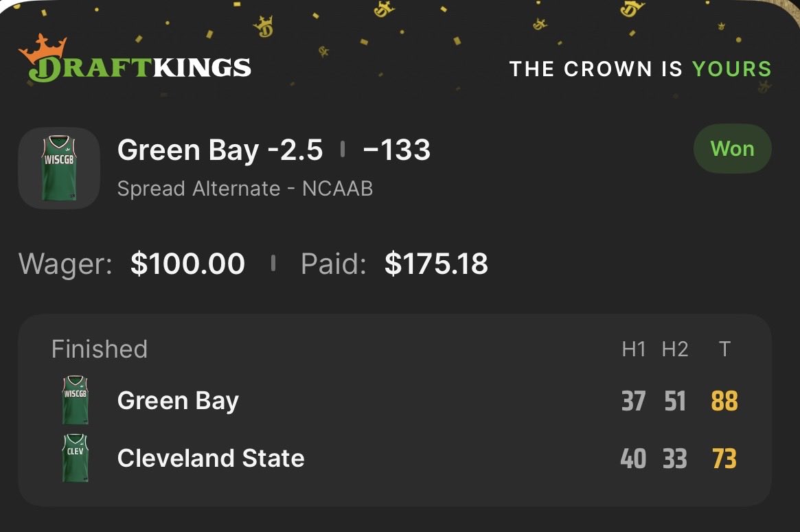Tap the Green Bay -2.5 bet title

click(x=220, y=150)
